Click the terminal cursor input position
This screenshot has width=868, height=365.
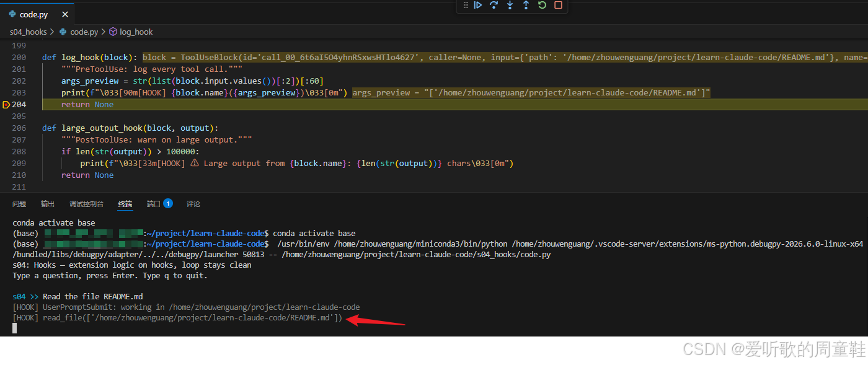click(15, 328)
